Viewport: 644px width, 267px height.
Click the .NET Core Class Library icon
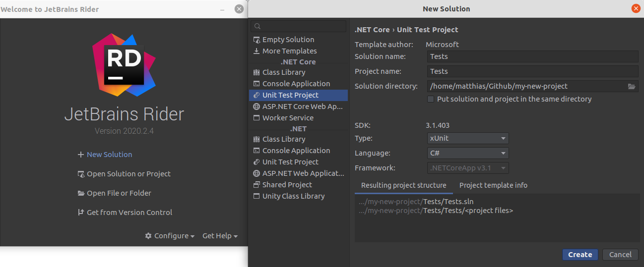coord(257,72)
